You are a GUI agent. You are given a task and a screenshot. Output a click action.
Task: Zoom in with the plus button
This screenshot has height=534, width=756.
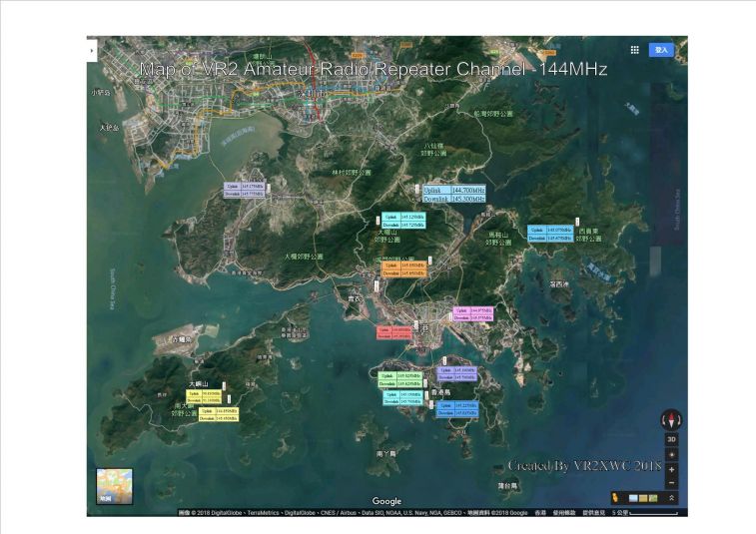pos(671,469)
